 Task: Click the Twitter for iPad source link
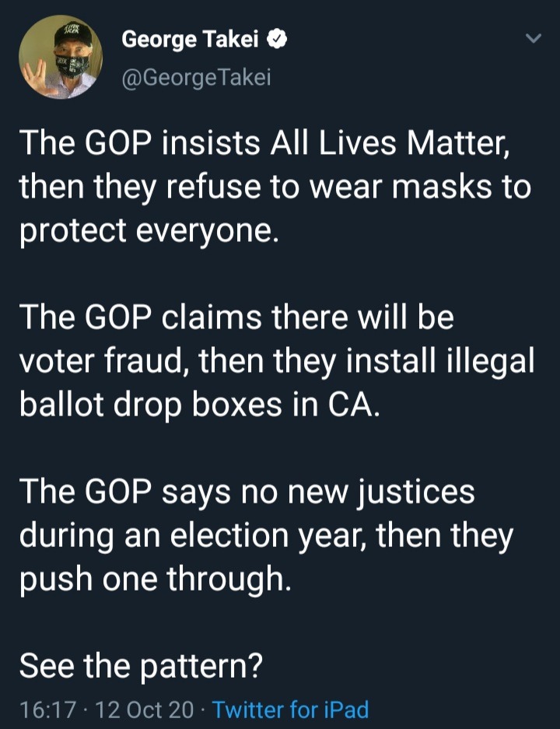(290, 710)
